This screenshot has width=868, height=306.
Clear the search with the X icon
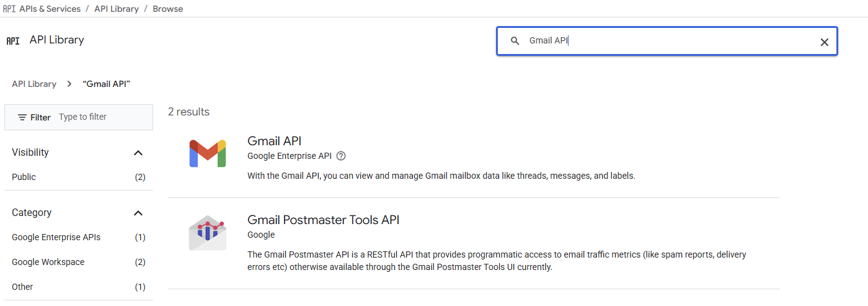click(824, 42)
